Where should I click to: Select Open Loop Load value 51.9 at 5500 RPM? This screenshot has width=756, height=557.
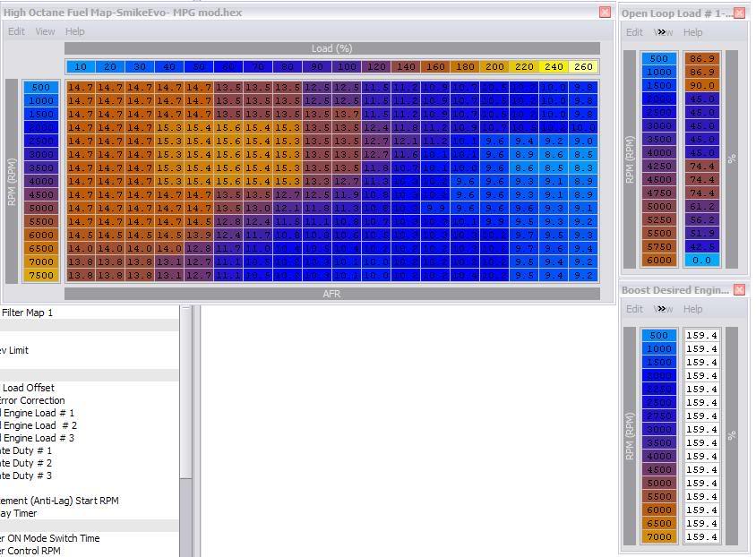(702, 233)
